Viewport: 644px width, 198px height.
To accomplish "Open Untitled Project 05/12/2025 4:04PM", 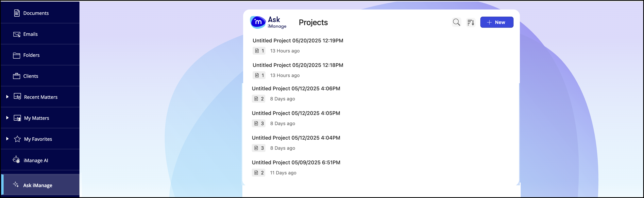I will coord(296,138).
